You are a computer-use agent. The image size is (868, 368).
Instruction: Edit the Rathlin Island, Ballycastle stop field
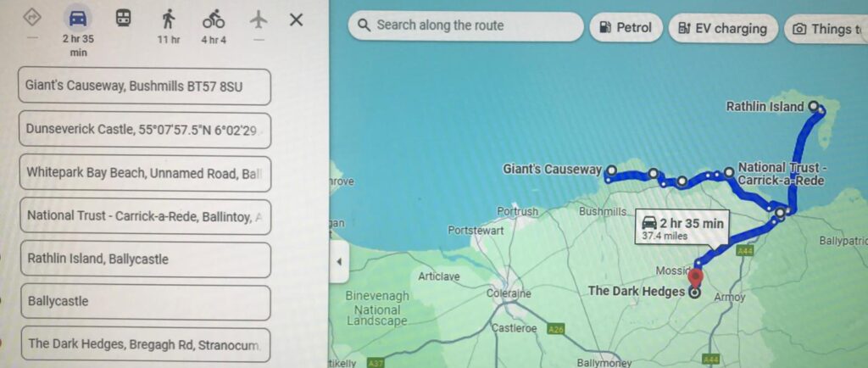coord(146,259)
